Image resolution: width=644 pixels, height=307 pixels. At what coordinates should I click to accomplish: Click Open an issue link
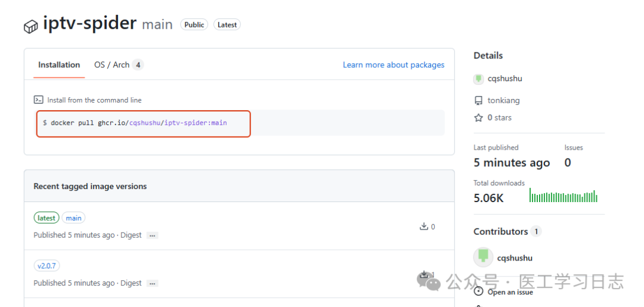pyautogui.click(x=510, y=292)
